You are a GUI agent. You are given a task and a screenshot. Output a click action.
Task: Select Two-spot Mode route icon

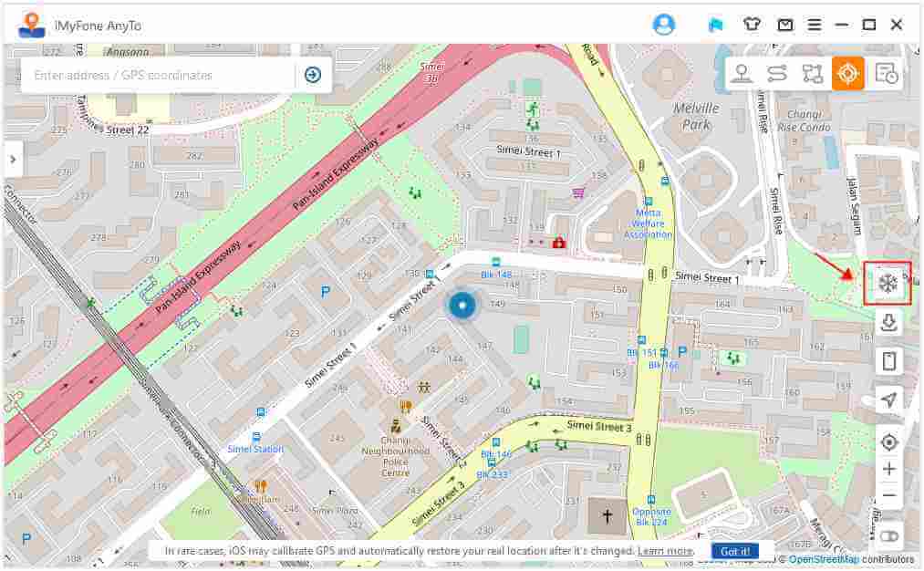777,74
